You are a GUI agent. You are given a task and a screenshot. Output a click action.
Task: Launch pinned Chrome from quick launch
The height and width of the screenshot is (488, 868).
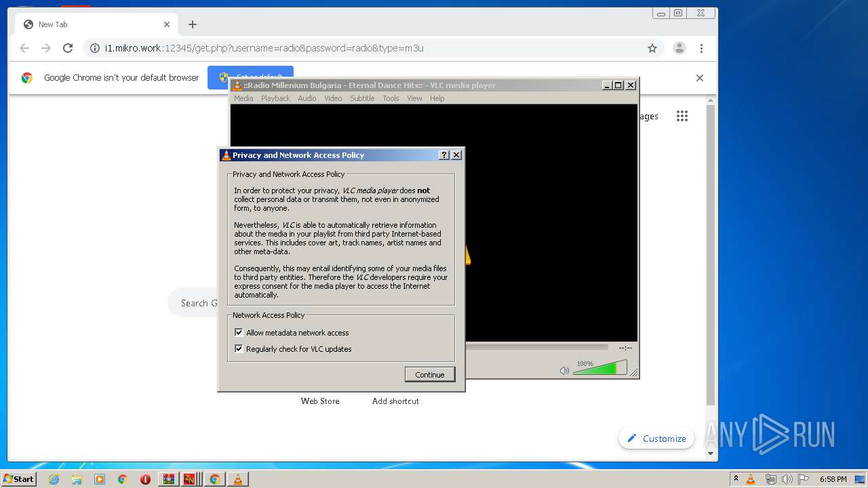click(x=122, y=479)
